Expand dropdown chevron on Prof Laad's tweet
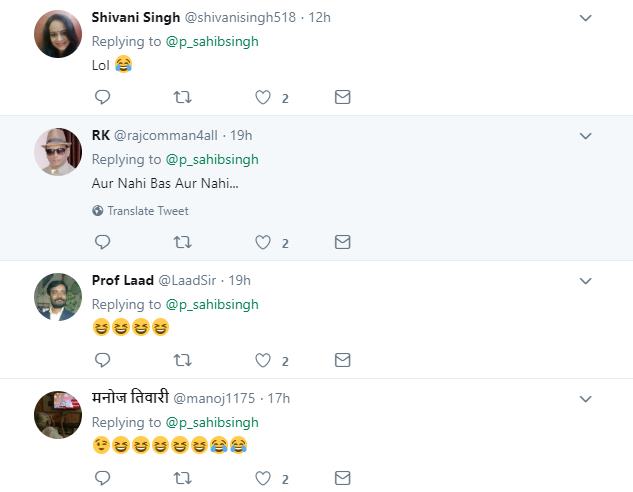This screenshot has width=633, height=492. (x=586, y=281)
